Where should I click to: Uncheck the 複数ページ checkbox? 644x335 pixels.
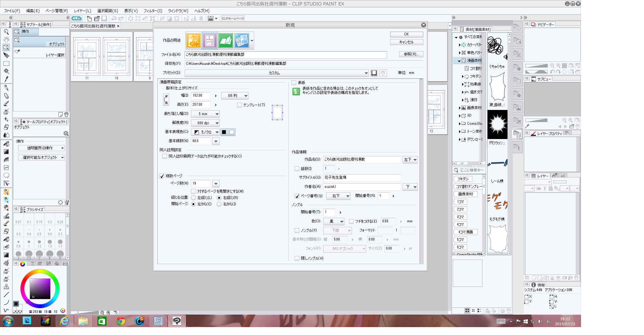click(x=162, y=176)
